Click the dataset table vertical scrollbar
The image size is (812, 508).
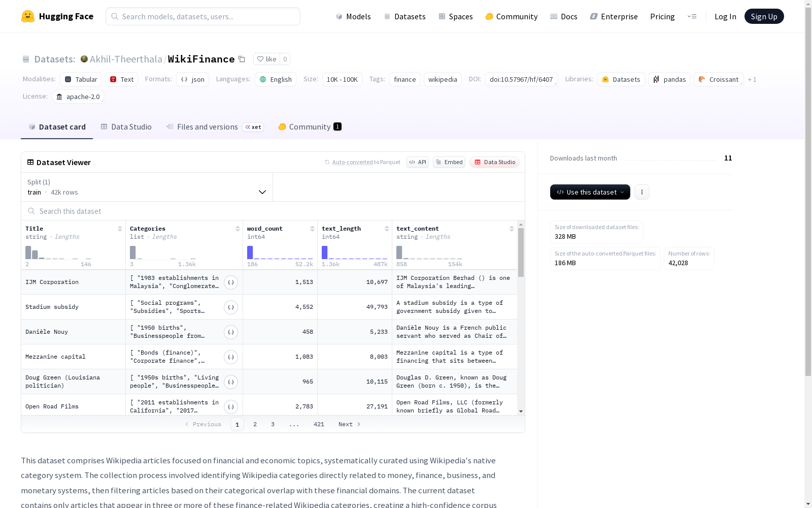(x=521, y=252)
